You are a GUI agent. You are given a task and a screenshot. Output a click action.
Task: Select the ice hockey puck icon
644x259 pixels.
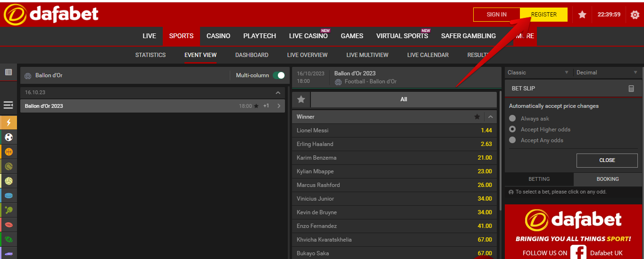click(x=8, y=195)
